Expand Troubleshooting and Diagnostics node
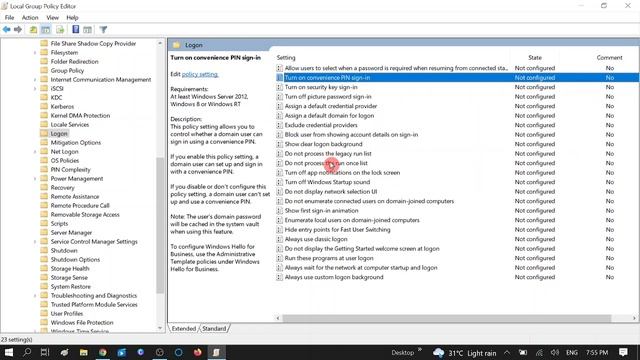The image size is (640, 360). [x=35, y=296]
